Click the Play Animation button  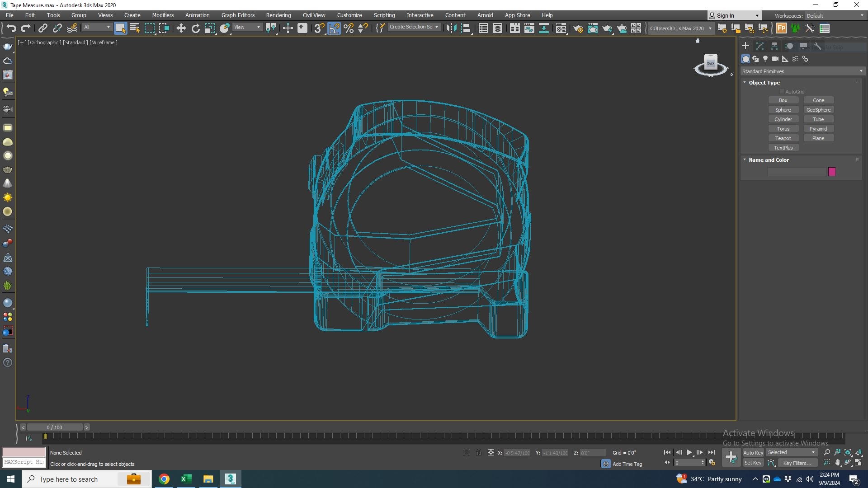(x=689, y=452)
